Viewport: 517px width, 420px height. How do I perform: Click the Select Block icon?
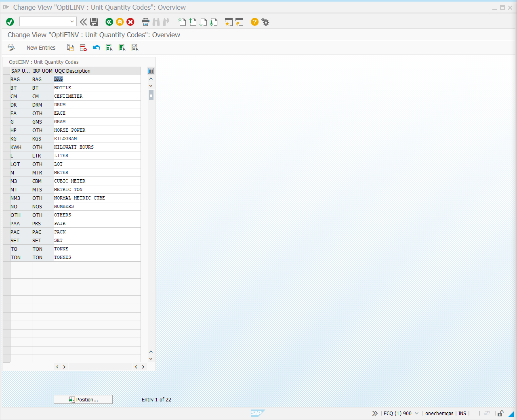click(x=122, y=48)
